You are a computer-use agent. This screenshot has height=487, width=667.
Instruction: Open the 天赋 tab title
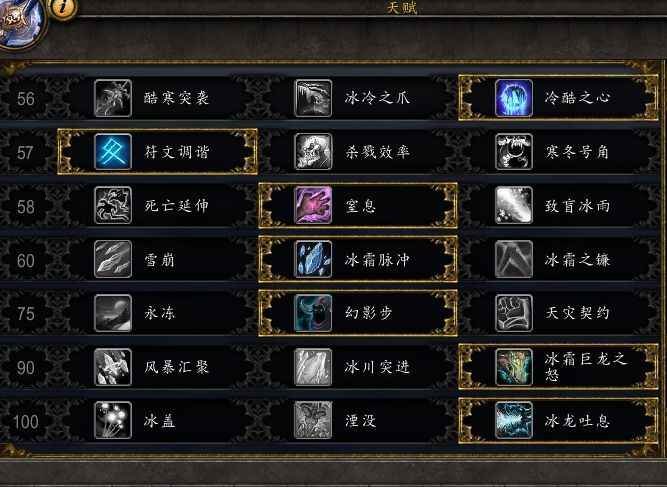click(402, 7)
